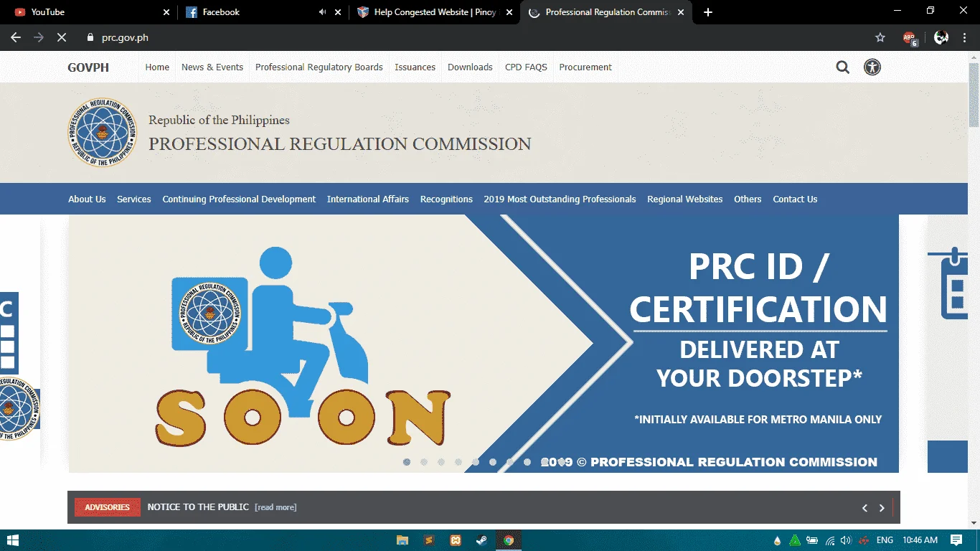The width and height of the screenshot is (980, 551).
Task: Open the ad blocker extension icon
Action: click(910, 38)
